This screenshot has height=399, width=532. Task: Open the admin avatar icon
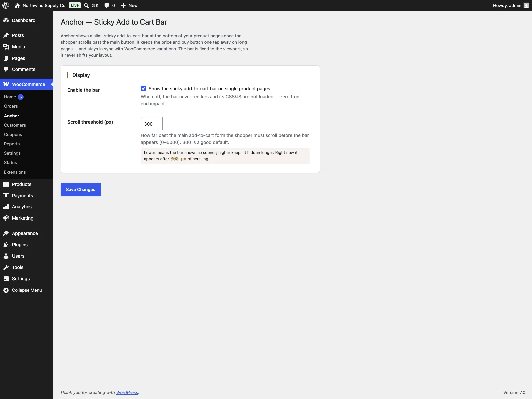coord(526,5)
